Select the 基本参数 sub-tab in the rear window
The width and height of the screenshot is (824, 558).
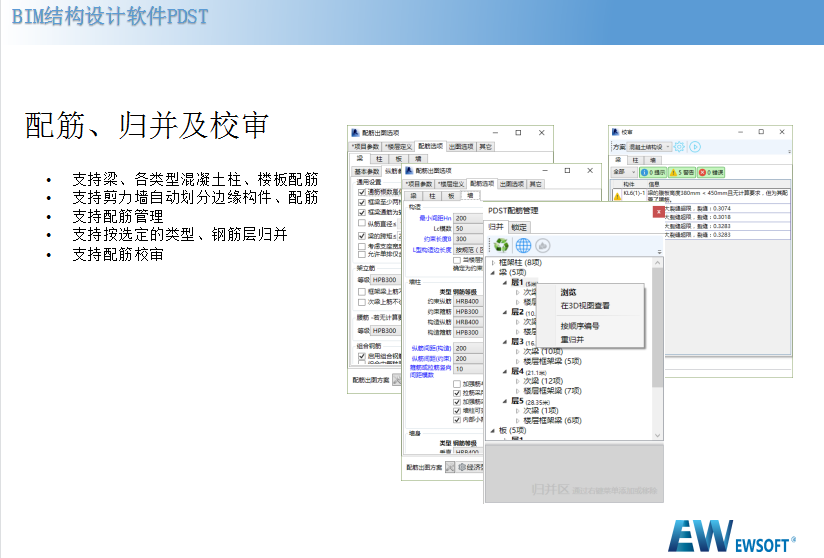pos(367,171)
